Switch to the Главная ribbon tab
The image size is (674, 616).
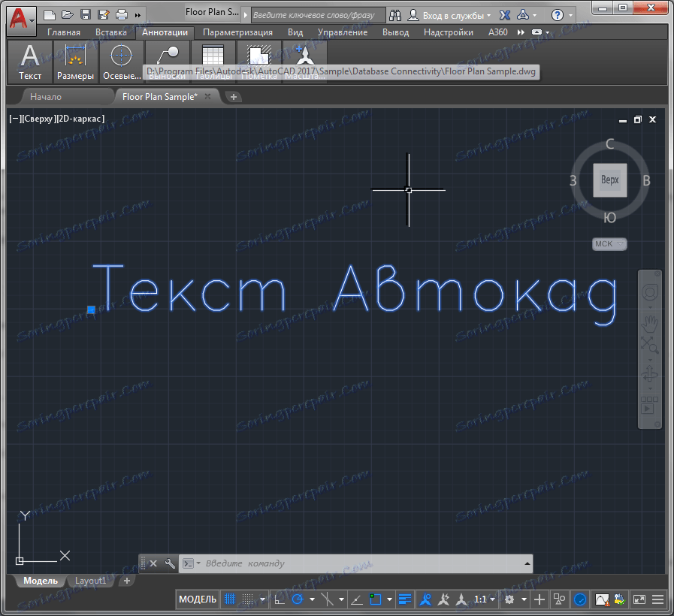[x=64, y=32]
